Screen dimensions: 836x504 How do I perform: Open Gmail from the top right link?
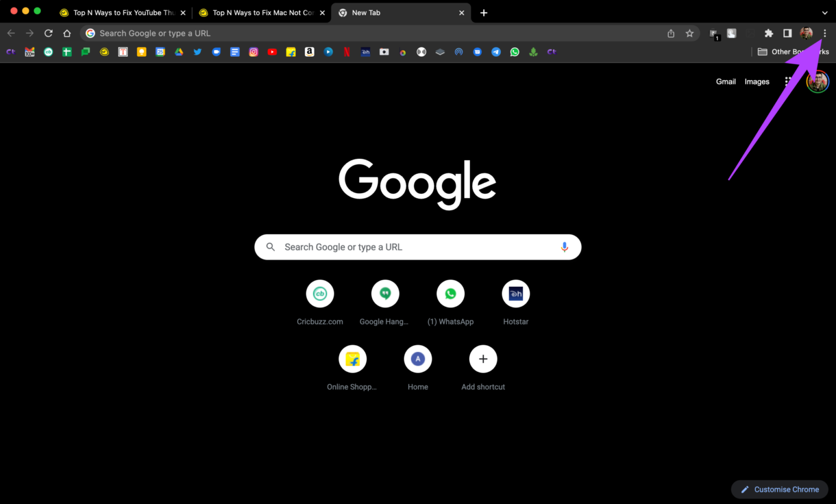[726, 81]
